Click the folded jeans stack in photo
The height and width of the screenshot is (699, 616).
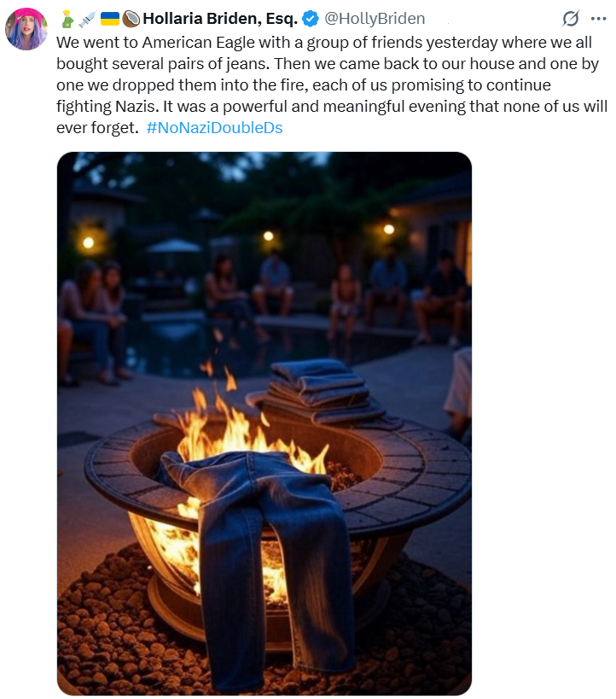pyautogui.click(x=323, y=393)
